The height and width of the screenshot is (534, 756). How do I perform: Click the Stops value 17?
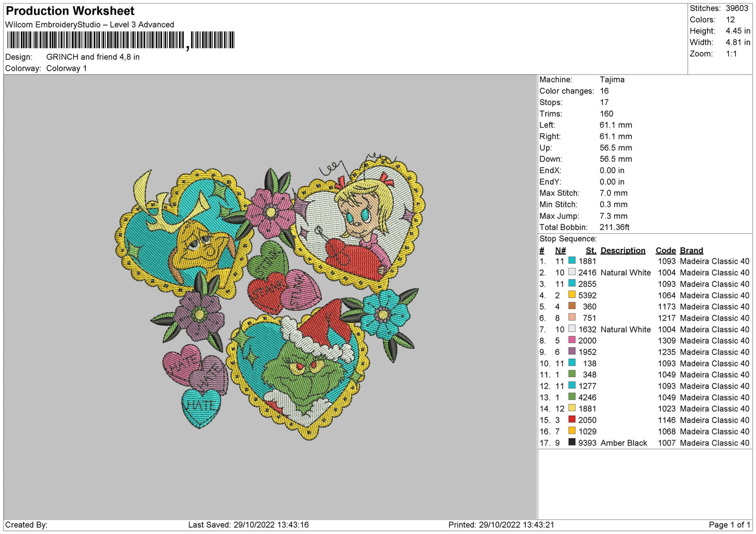[x=604, y=103]
